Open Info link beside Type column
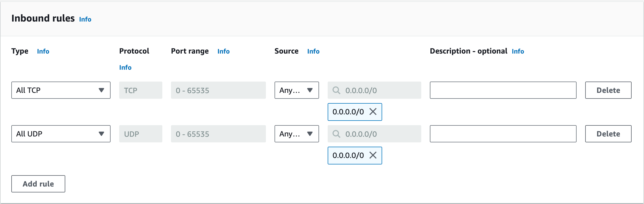 (43, 51)
